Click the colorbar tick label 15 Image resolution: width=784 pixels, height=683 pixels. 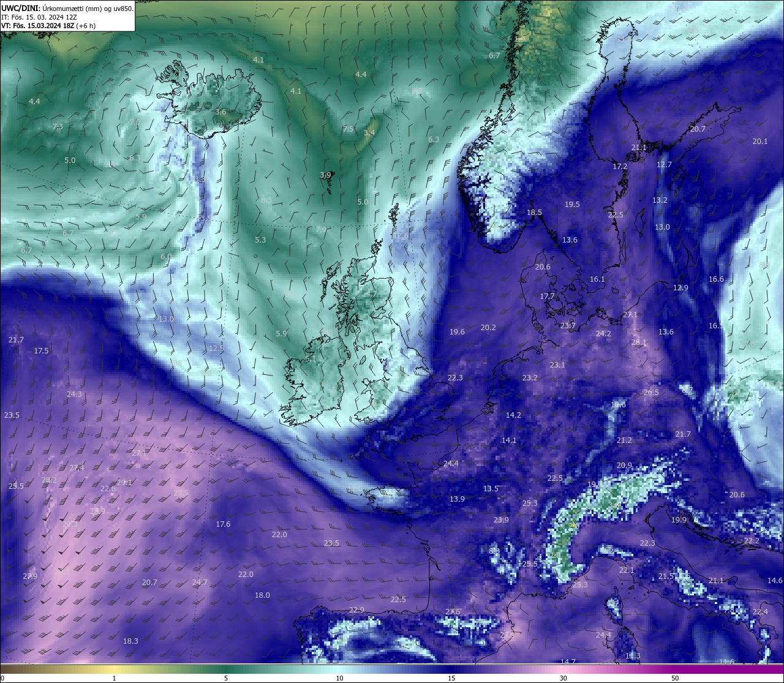click(x=451, y=678)
